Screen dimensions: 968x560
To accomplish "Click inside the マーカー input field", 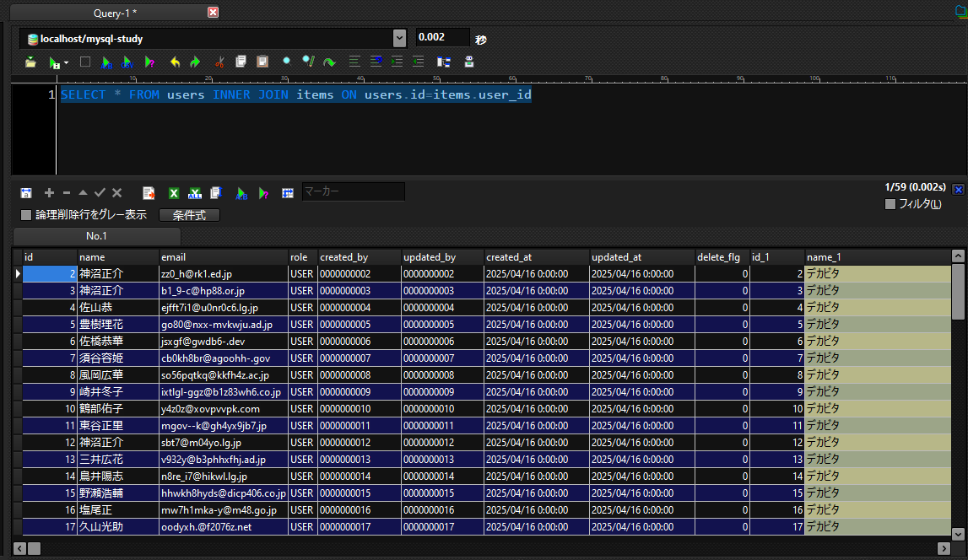I will click(x=354, y=191).
